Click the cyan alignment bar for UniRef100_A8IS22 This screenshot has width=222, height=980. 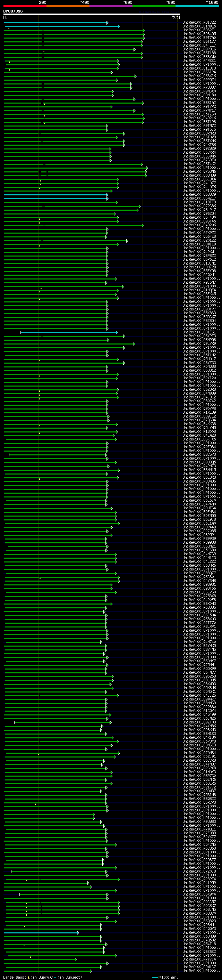(56, 23)
